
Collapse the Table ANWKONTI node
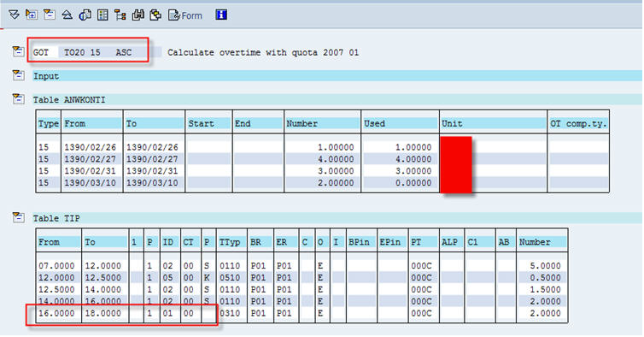click(18, 99)
